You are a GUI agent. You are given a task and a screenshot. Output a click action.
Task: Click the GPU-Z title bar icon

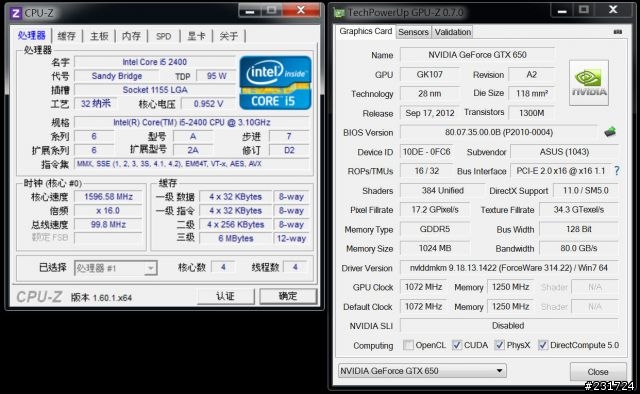point(339,13)
